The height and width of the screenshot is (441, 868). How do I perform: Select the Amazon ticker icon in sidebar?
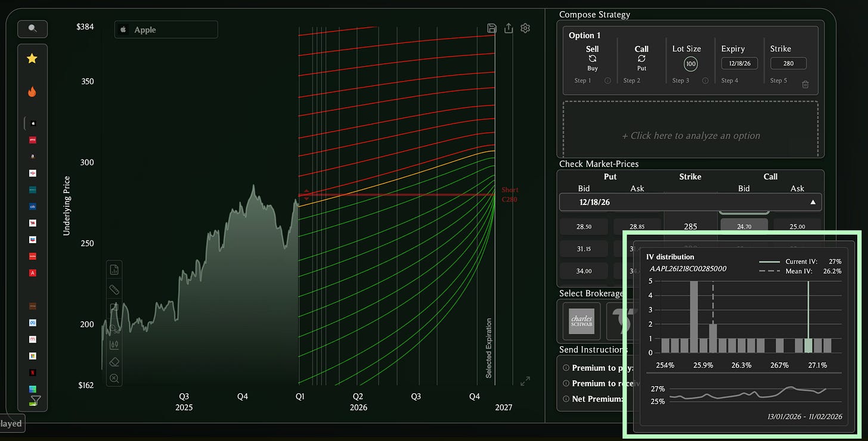[33, 156]
